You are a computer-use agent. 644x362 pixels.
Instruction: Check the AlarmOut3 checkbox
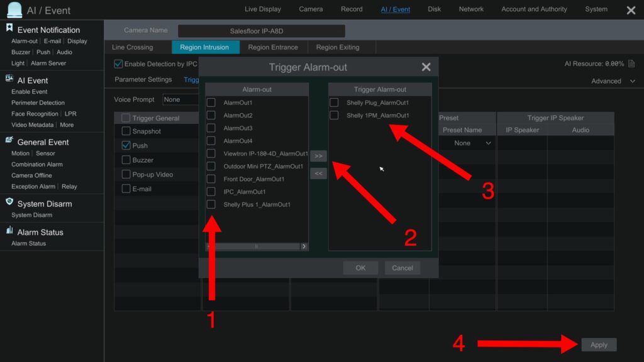(211, 128)
